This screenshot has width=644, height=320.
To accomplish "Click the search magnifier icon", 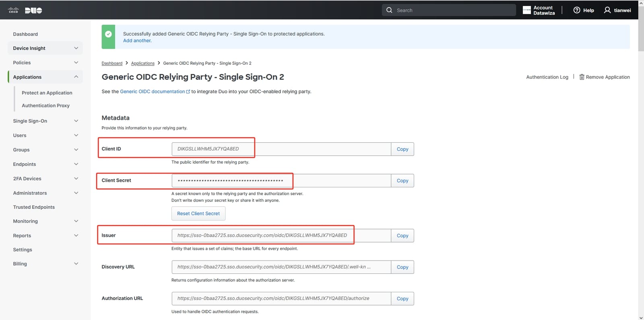I will (x=389, y=10).
